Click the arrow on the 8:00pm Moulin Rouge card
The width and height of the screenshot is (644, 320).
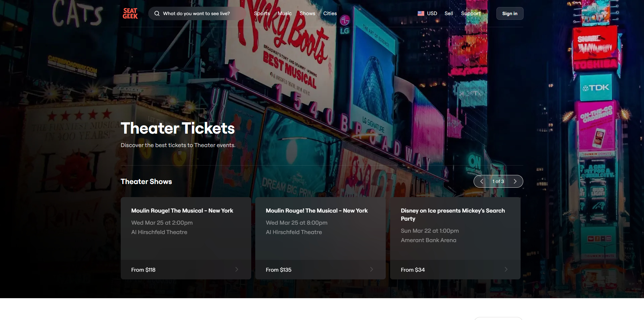pyautogui.click(x=371, y=269)
